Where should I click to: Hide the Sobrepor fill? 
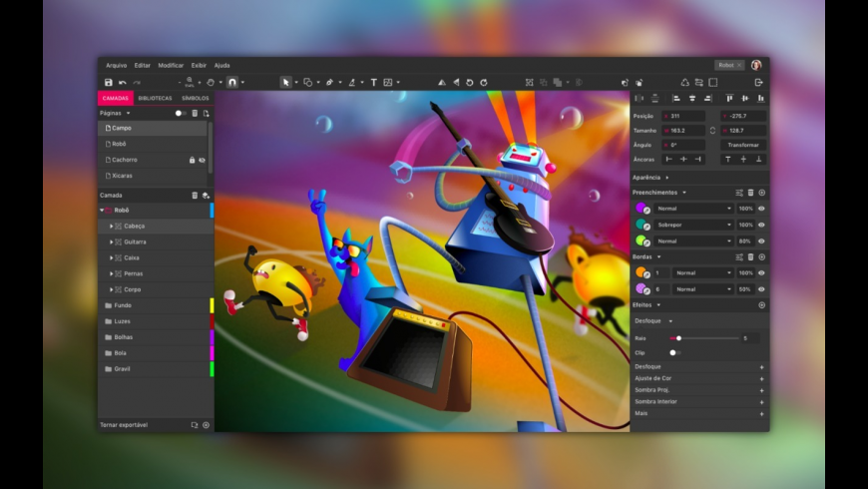point(761,225)
